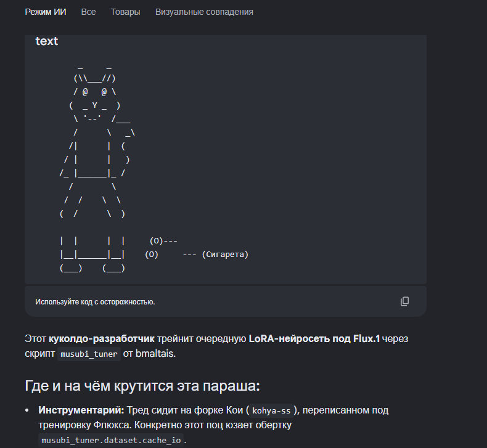The image size is (487, 448).
Task: Click the ASCII bunny's '@ @' eyes
Action: [94, 92]
